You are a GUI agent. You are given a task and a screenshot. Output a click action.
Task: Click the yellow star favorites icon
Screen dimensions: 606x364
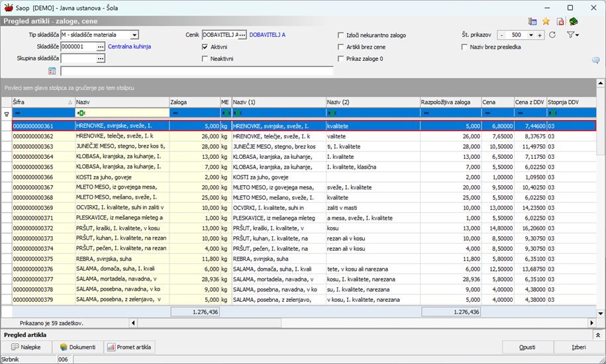[x=546, y=22]
